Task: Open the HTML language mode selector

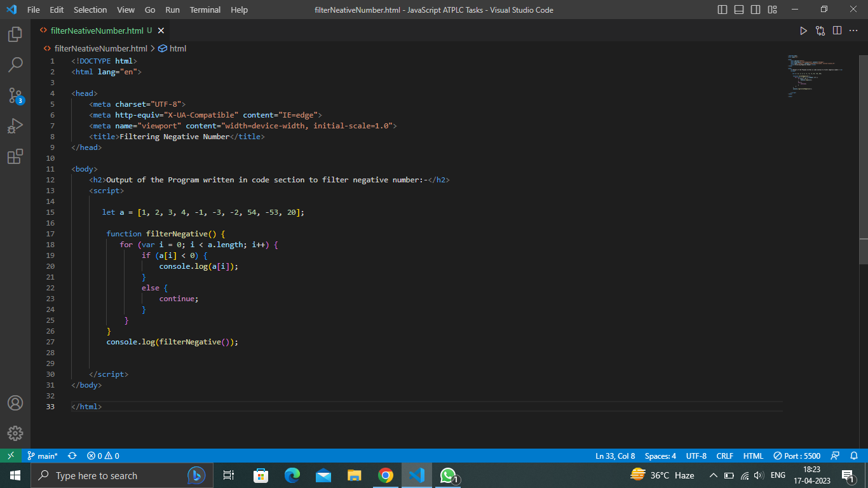Action: [753, 456]
